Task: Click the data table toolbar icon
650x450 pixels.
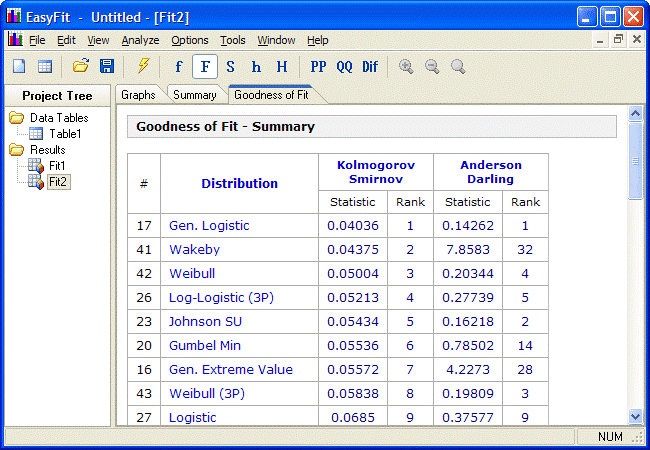Action: point(45,67)
